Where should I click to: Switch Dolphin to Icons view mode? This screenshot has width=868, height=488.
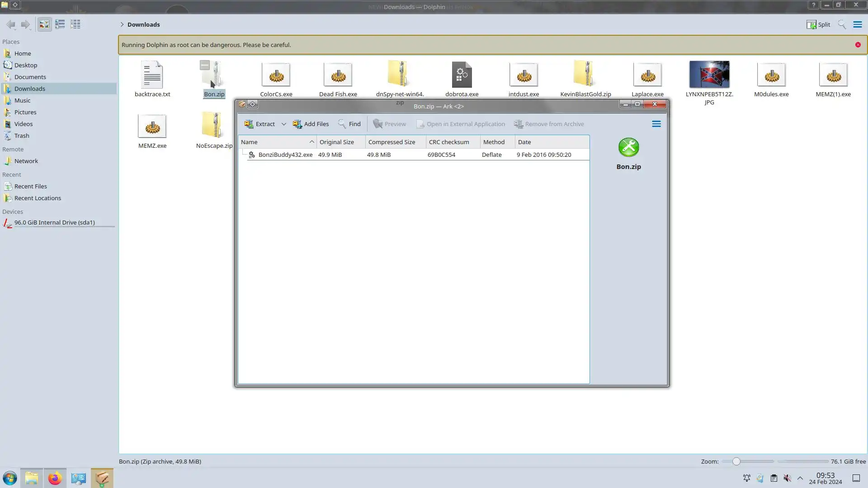44,24
